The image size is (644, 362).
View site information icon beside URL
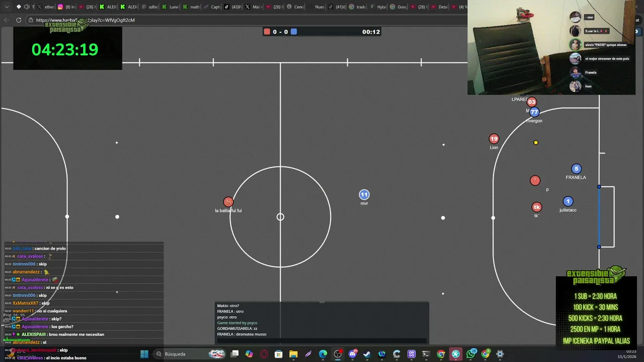click(31, 20)
